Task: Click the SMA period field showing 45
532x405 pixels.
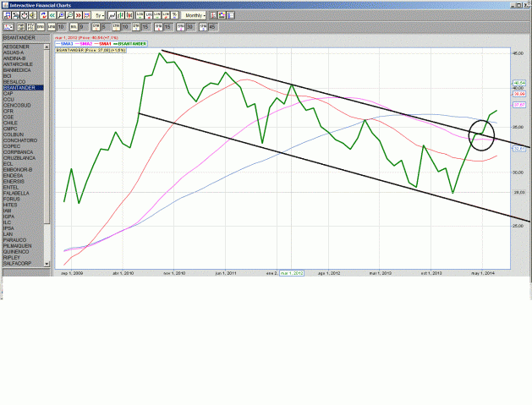Action: coord(212,27)
